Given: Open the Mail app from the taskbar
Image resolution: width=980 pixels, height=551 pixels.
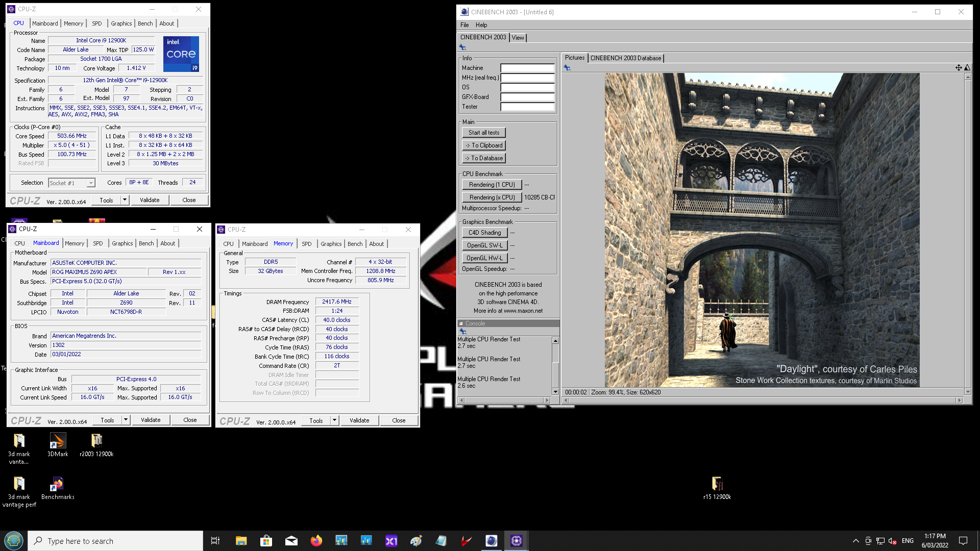Looking at the screenshot, I should [x=291, y=541].
